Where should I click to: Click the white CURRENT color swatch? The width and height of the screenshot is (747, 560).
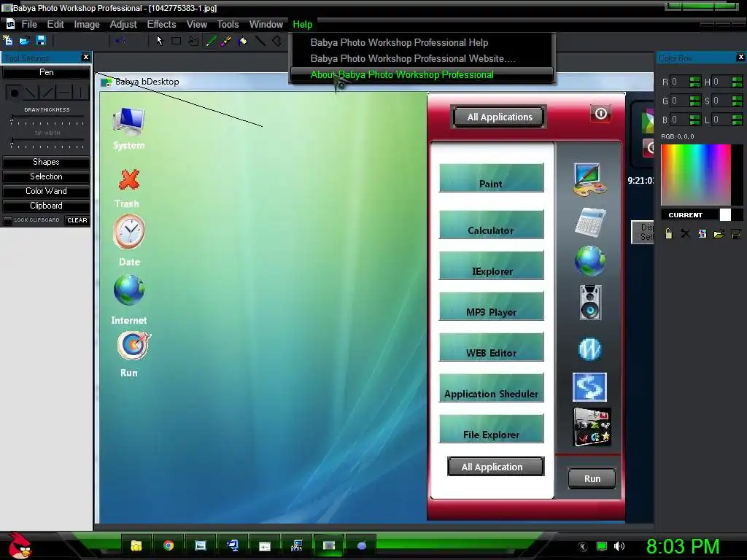click(725, 215)
